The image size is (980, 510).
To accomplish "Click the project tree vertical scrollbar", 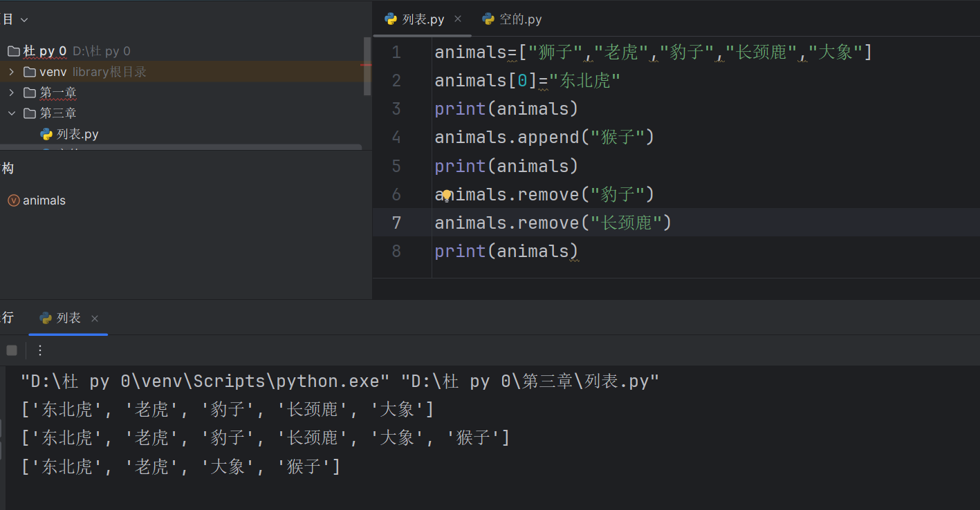I will [367, 66].
